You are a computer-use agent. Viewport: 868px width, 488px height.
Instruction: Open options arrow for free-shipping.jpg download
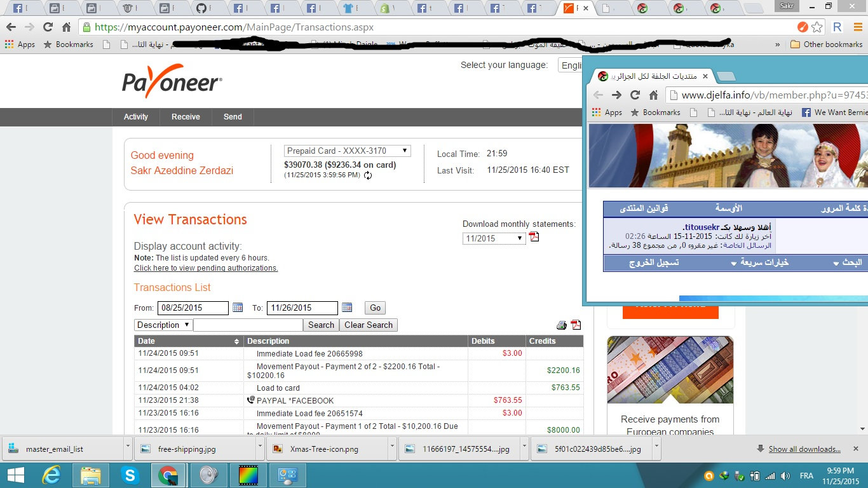pos(261,448)
